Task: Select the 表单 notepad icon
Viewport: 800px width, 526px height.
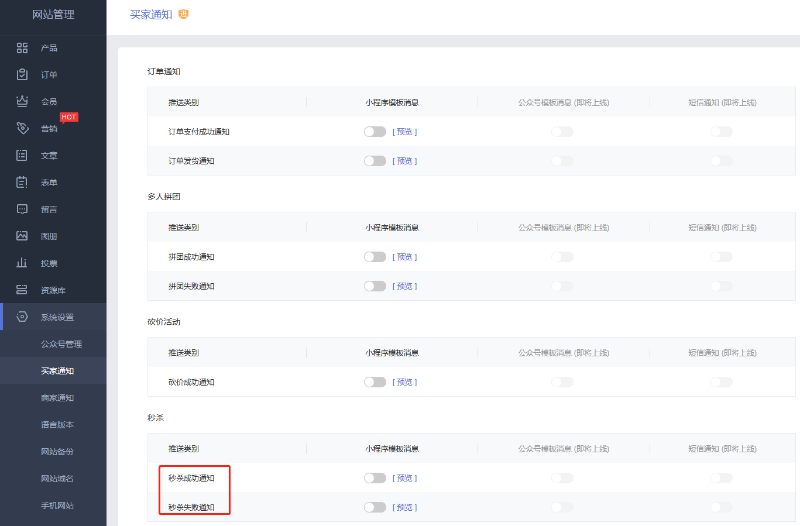Action: [x=22, y=182]
